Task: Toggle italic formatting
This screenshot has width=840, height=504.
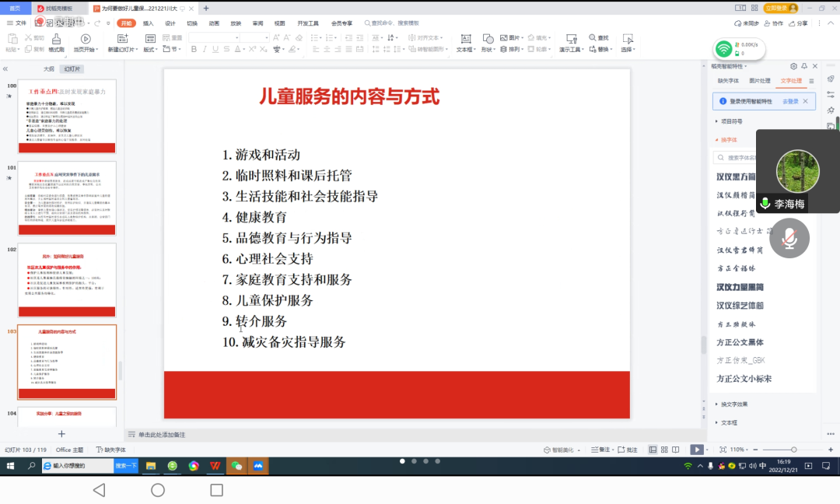Action: point(205,48)
